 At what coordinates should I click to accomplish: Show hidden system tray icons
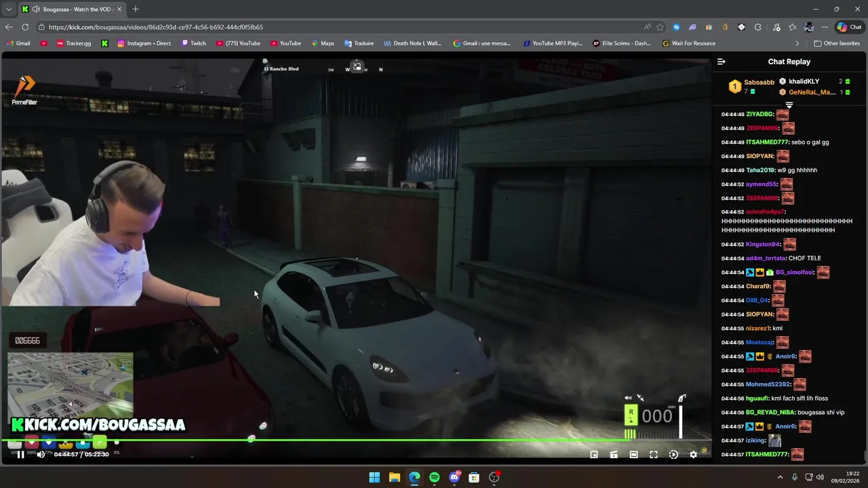[x=780, y=477]
